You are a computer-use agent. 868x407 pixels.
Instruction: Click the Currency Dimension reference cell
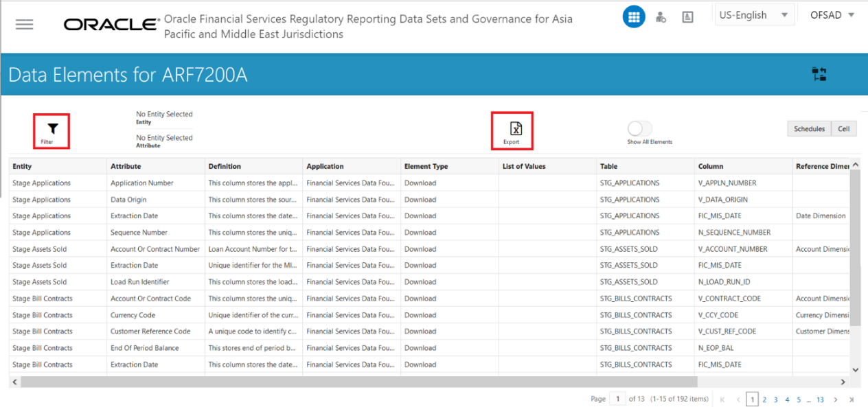pyautogui.click(x=821, y=315)
